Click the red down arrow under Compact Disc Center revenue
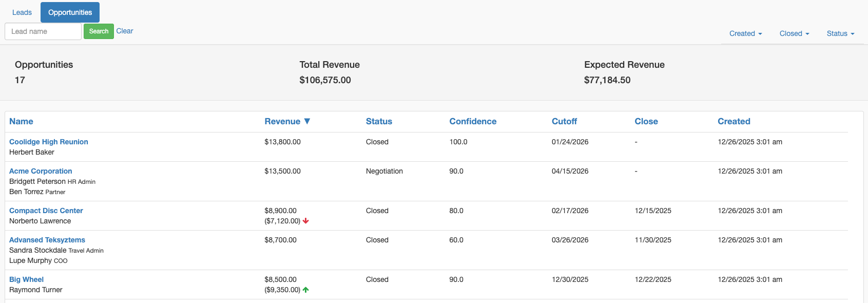The image size is (868, 303). coord(306,221)
